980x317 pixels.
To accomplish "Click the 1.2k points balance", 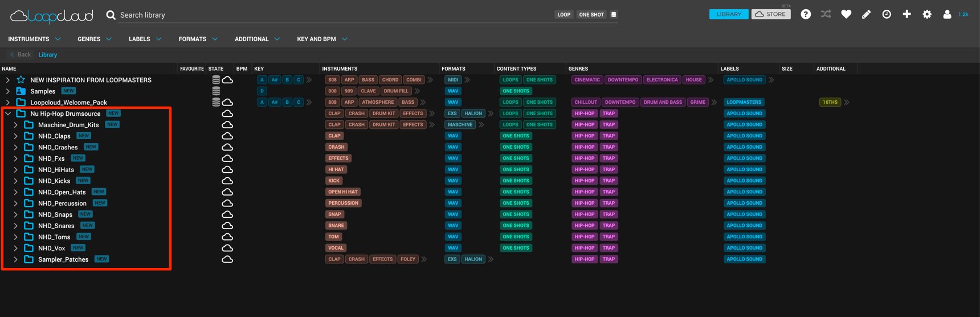I will (963, 14).
